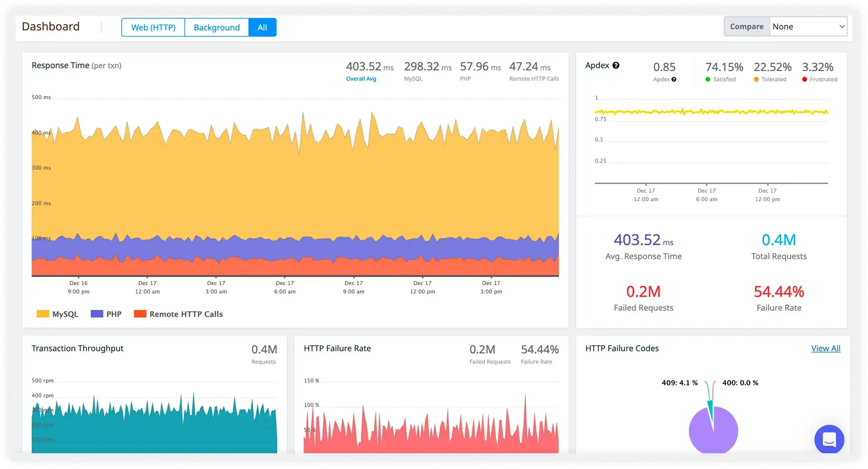Click the Compare dropdown chevron arrow
Screen dimensions: 868x469
[842, 26]
